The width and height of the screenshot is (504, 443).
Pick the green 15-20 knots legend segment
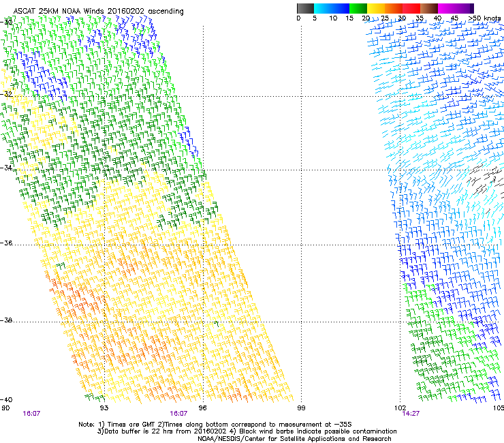pyautogui.click(x=358, y=8)
